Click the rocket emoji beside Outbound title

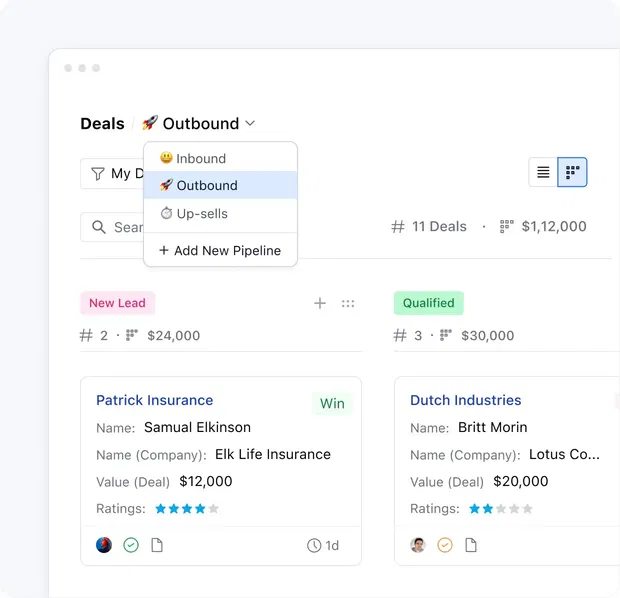coord(150,123)
